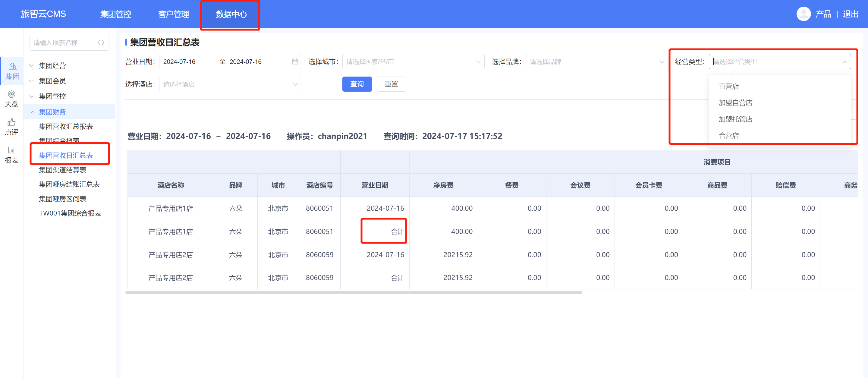Click the 退出 logout link

click(850, 14)
